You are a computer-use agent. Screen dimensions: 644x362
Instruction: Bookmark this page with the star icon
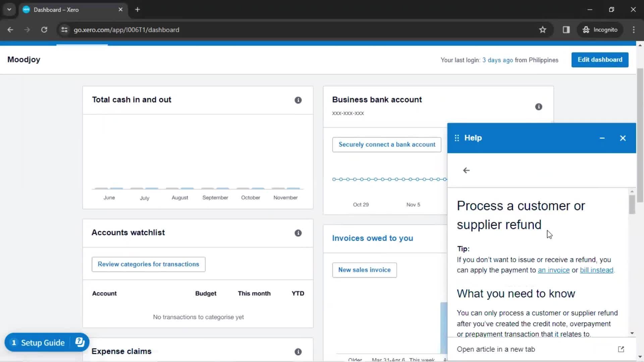tap(543, 30)
